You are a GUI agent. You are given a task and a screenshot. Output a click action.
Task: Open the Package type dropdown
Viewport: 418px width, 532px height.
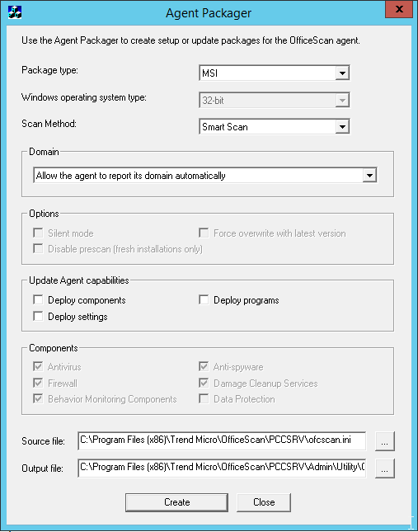pyautogui.click(x=275, y=73)
